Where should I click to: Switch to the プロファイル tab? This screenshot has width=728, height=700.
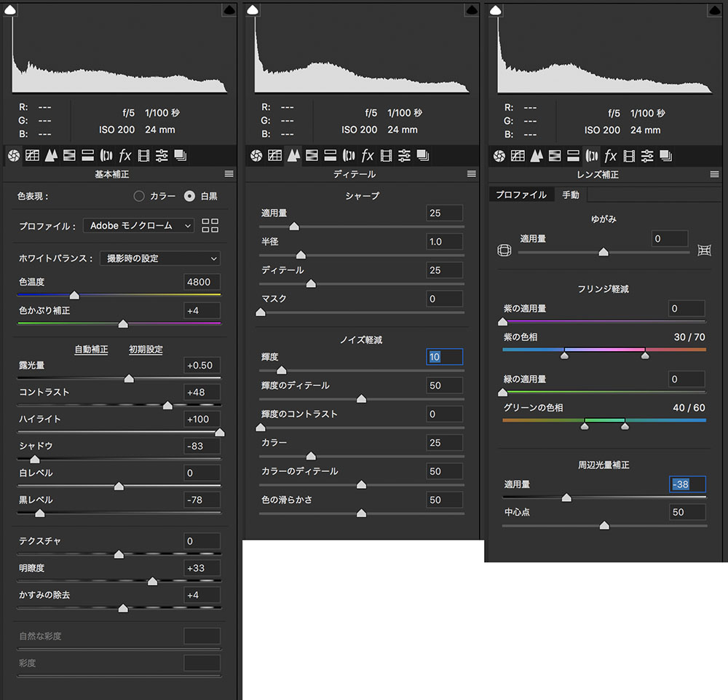[521, 195]
